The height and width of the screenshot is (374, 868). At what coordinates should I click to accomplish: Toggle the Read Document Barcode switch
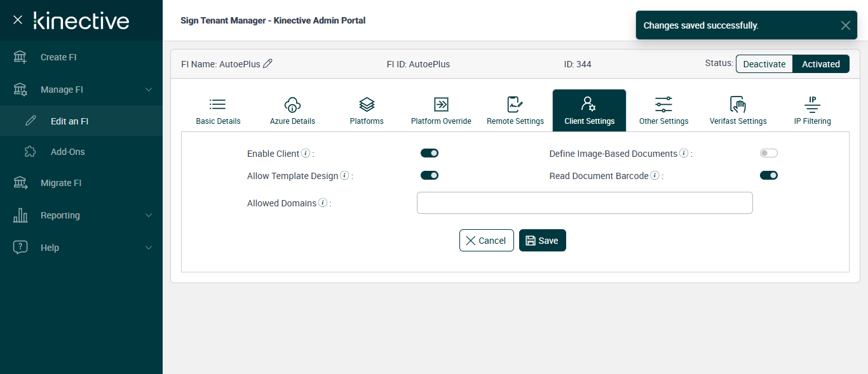click(769, 175)
